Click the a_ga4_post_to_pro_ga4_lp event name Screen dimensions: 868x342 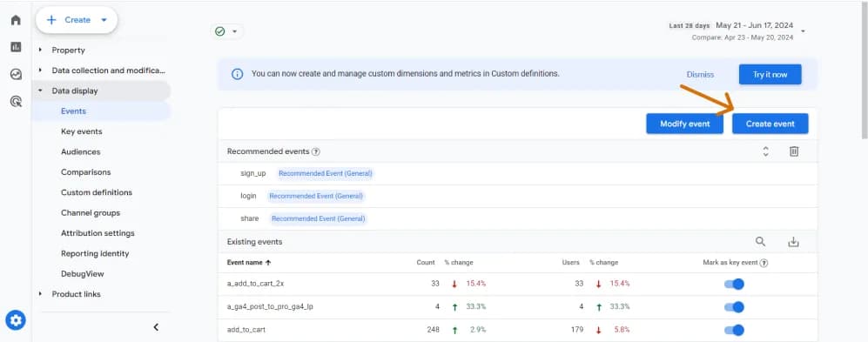[x=270, y=306]
